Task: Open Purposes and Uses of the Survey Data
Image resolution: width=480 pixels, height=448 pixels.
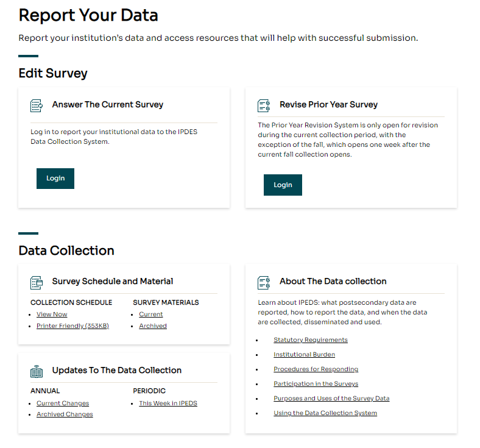Action: click(x=331, y=399)
